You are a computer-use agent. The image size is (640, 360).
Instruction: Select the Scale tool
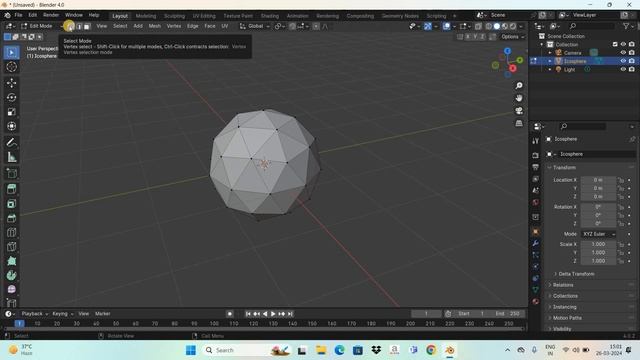pyautogui.click(x=11, y=111)
